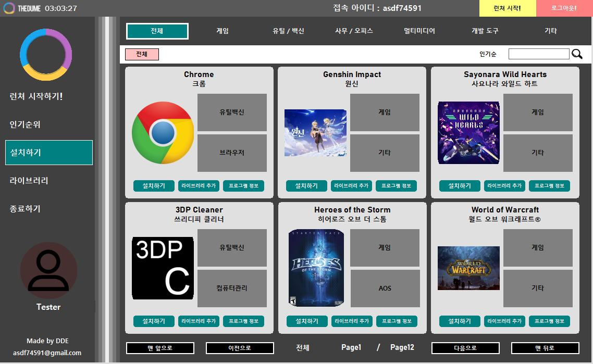
Task: Click Chrome's 유틸백신 category tile
Action: [232, 112]
